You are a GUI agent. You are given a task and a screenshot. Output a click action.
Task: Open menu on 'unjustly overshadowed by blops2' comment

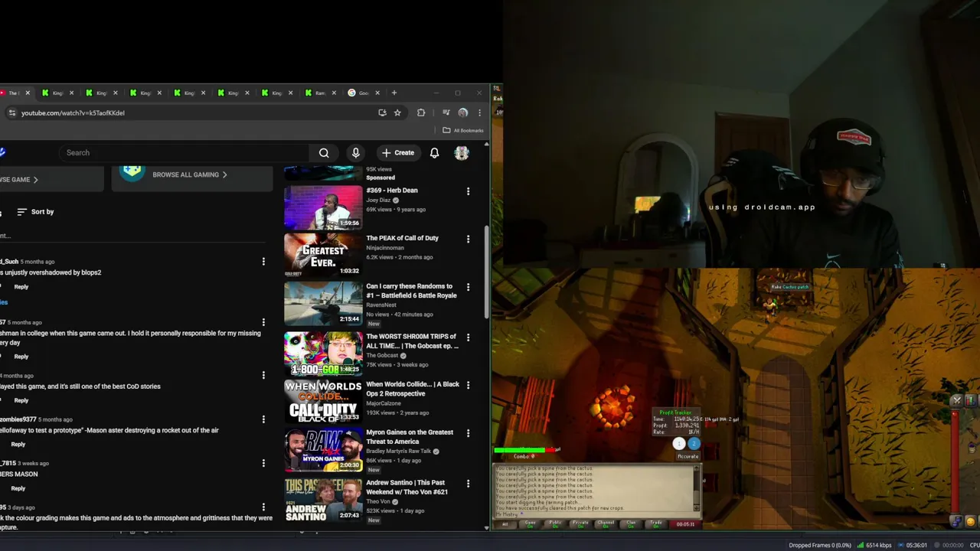[x=263, y=262]
